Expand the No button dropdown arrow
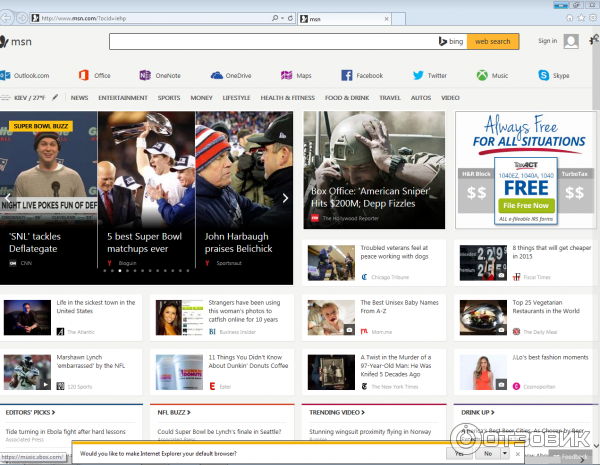The height and width of the screenshot is (465, 600). point(505,453)
